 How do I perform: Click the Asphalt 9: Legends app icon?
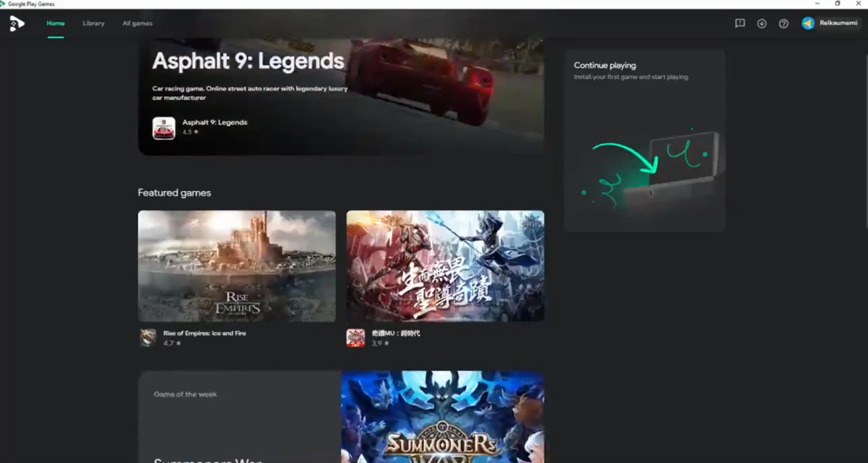[x=164, y=128]
